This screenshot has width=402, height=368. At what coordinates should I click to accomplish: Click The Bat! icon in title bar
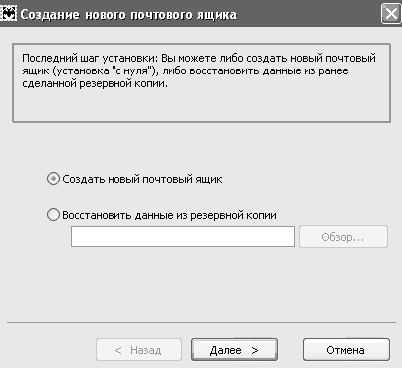tap(8, 14)
